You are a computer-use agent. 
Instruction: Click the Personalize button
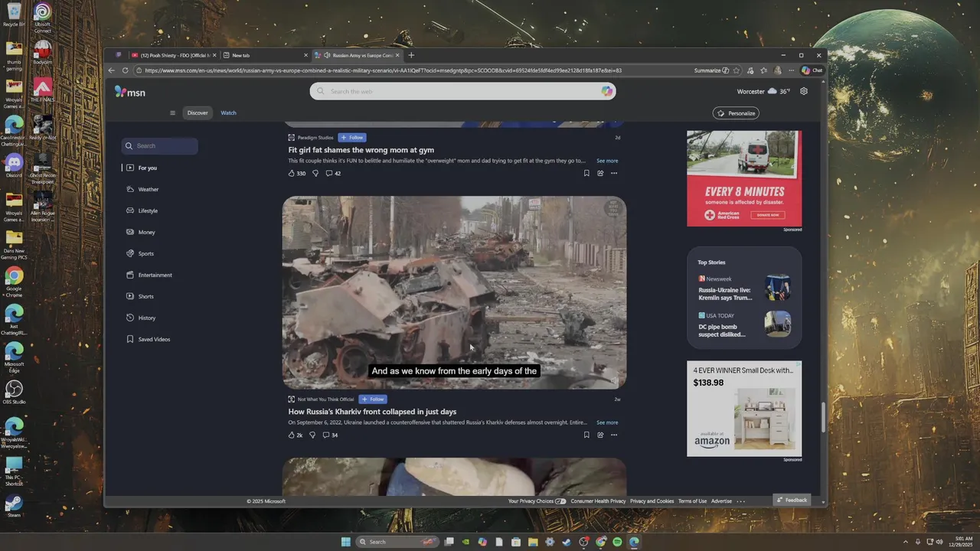click(x=736, y=113)
